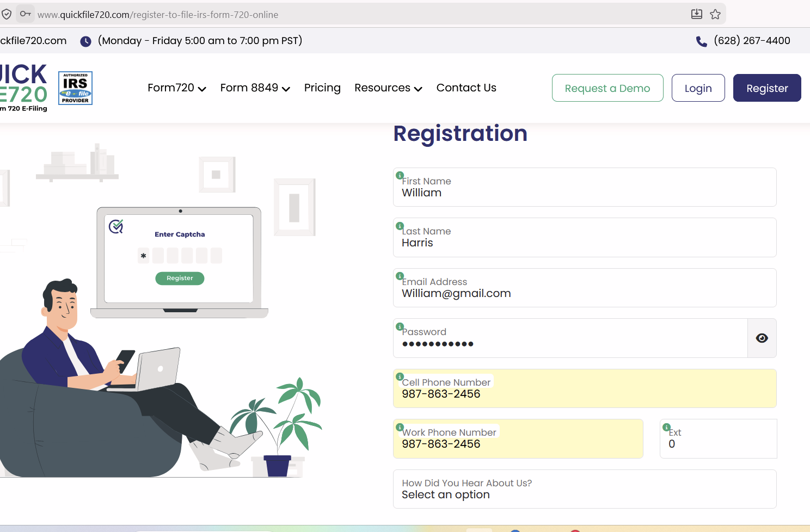Image resolution: width=810 pixels, height=532 pixels.
Task: Click the Login button
Action: click(x=698, y=88)
